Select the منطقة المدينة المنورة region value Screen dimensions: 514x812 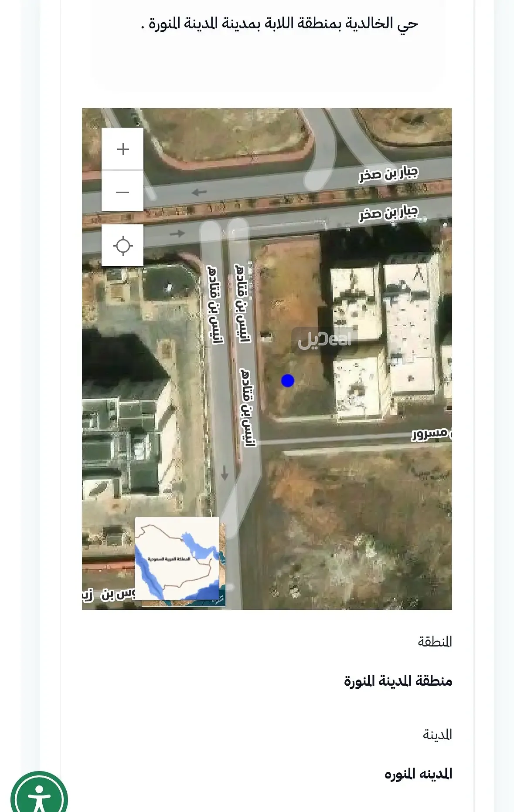398,681
